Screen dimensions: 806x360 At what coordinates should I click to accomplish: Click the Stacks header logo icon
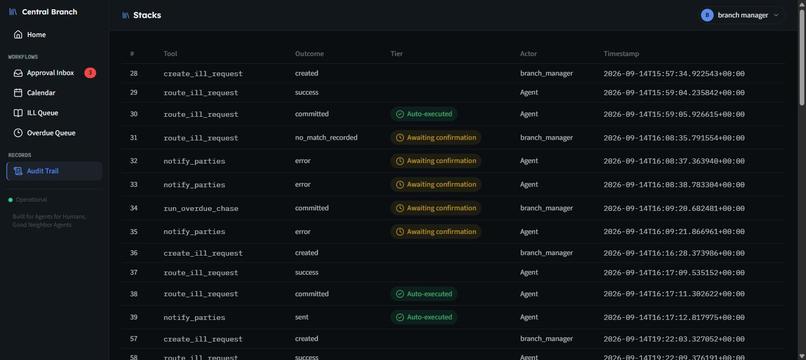(x=125, y=15)
